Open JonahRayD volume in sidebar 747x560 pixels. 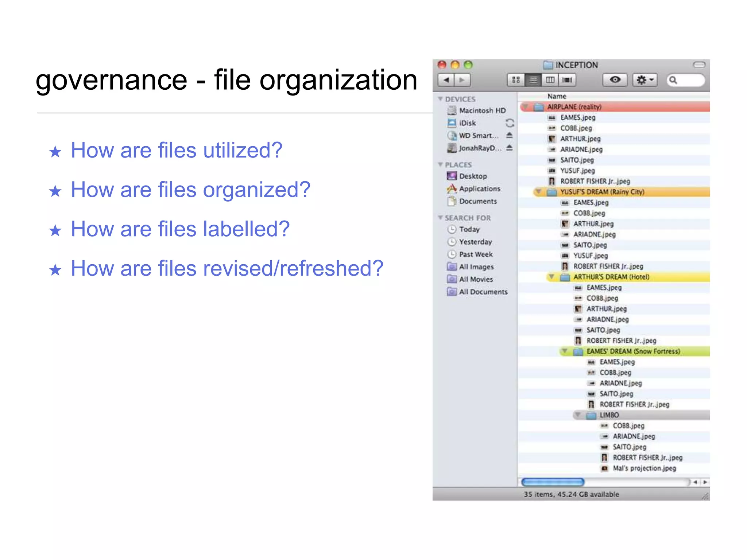pyautogui.click(x=474, y=148)
